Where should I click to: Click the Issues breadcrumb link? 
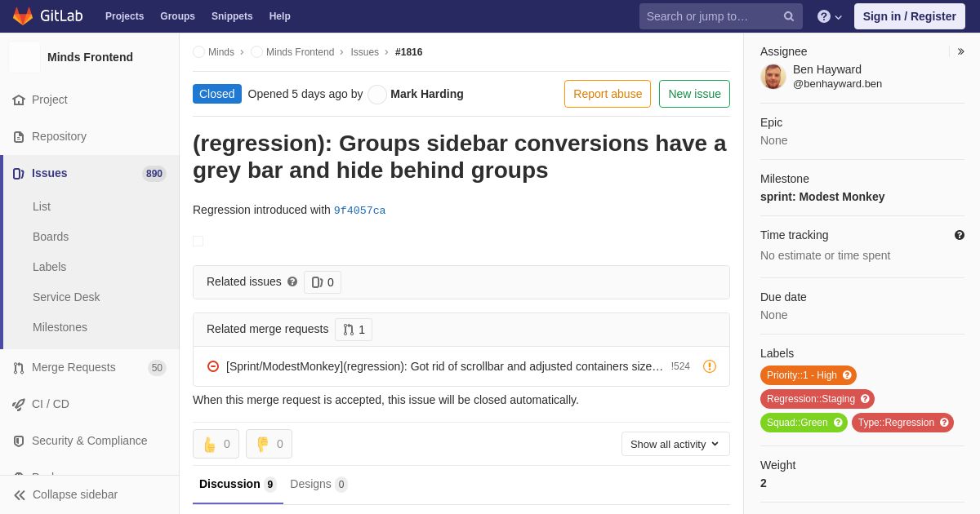(364, 52)
